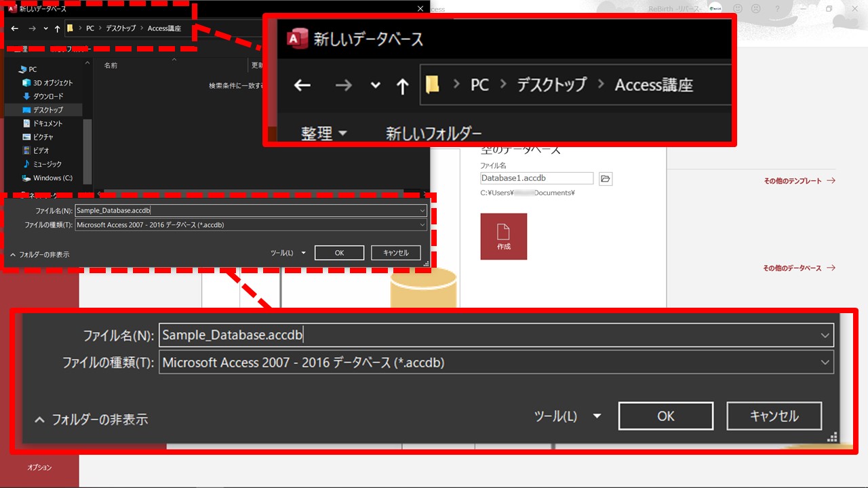Select the ダウンロード folder in the sidebar
The width and height of the screenshot is (868, 488).
47,96
